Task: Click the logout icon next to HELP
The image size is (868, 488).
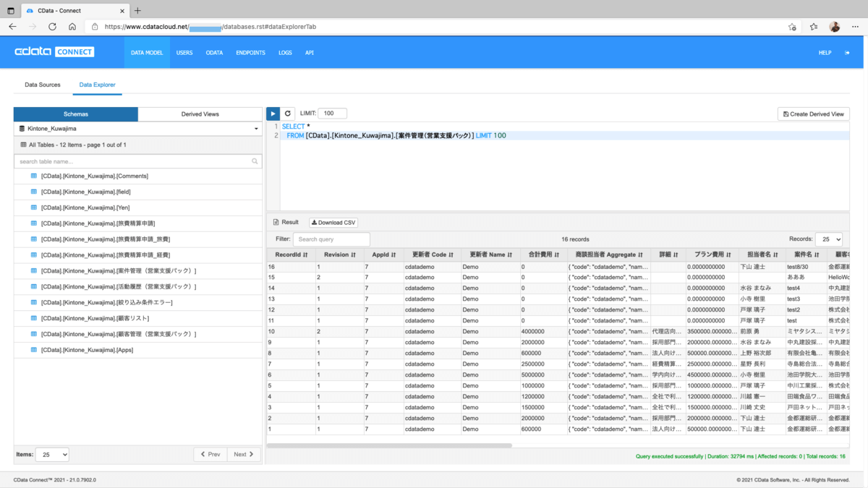Action: pyautogui.click(x=847, y=53)
